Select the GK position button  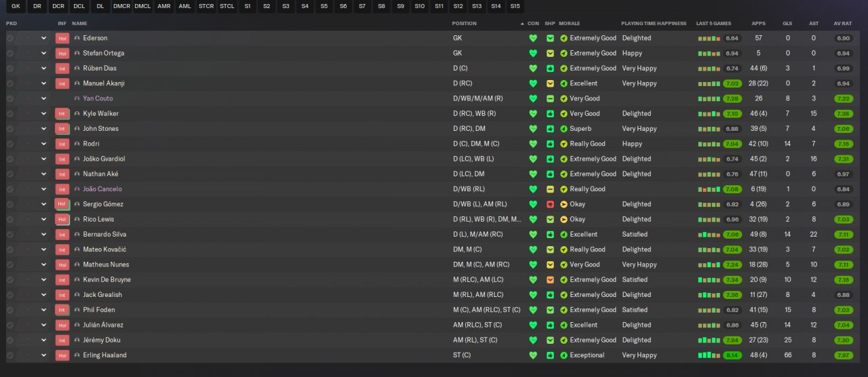(x=16, y=6)
